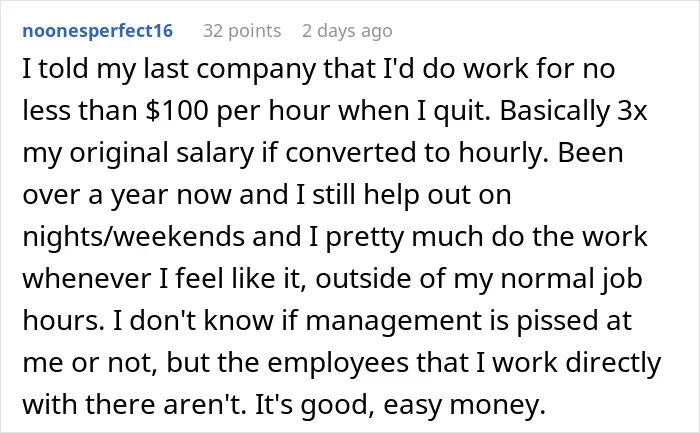Click the $100 amount in the comment
This screenshot has width=700, height=433.
tap(177, 110)
